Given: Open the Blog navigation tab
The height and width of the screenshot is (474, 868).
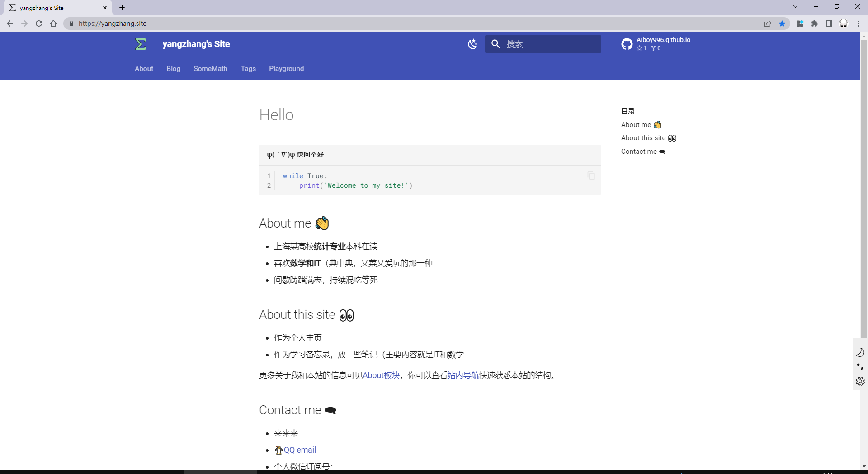Looking at the screenshot, I should 173,69.
